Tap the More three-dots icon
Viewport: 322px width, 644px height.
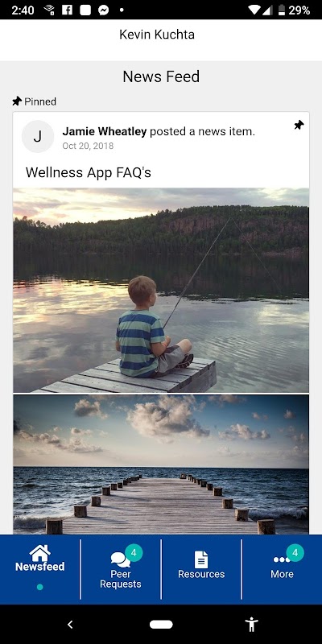[281, 559]
